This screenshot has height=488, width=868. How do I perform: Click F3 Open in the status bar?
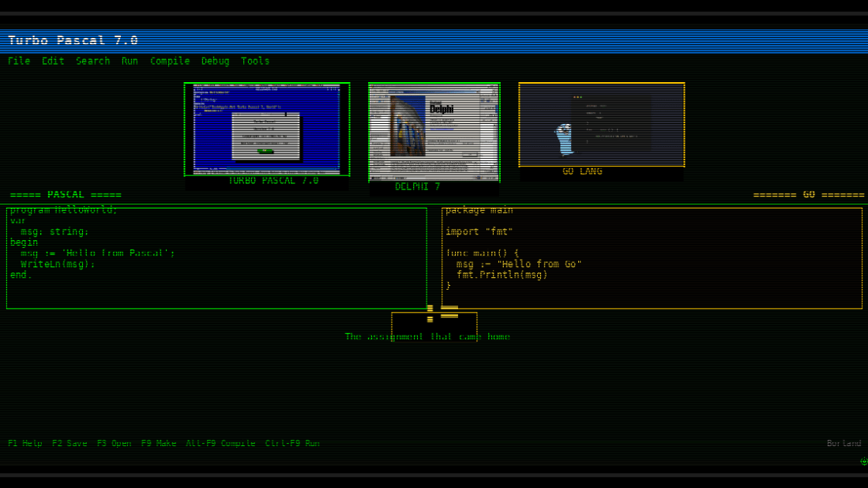(x=114, y=443)
